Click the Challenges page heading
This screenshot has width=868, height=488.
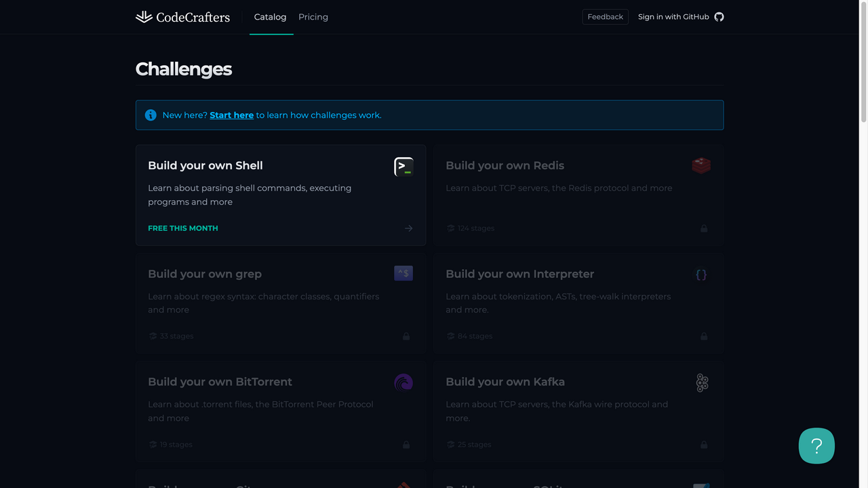[184, 69]
